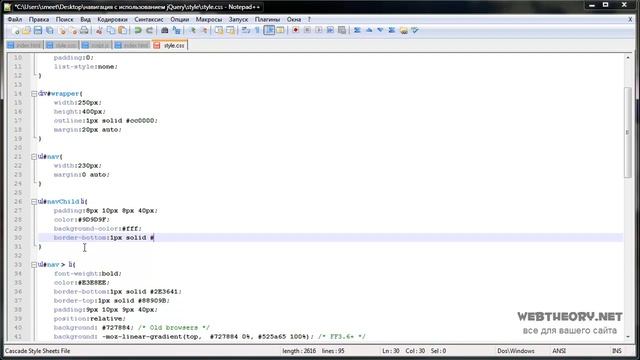Toggle synchronized vertical scrolling icon
Viewport: 640px width, 360px height.
coord(219,31)
